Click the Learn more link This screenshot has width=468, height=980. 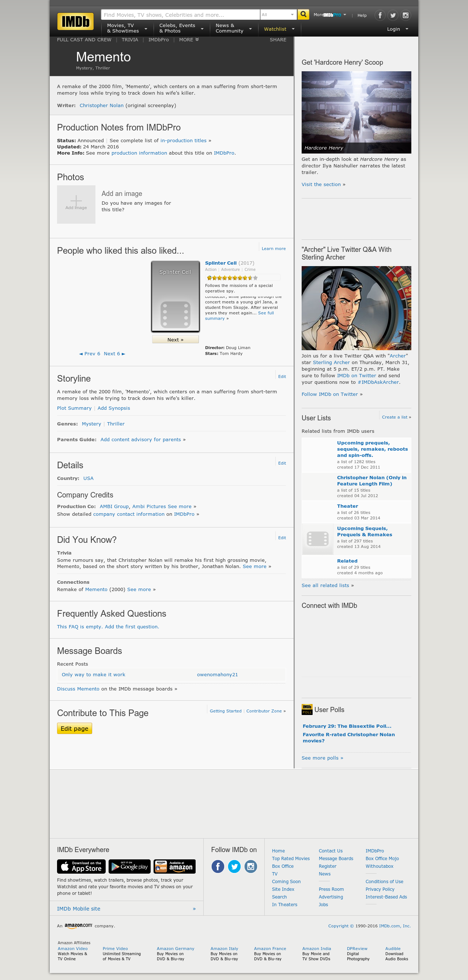[x=273, y=249]
